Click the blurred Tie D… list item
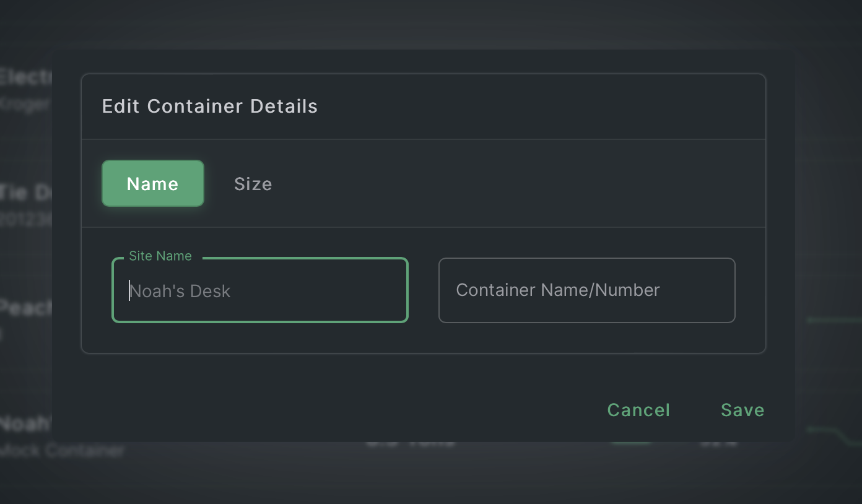862x504 pixels. coord(25,193)
